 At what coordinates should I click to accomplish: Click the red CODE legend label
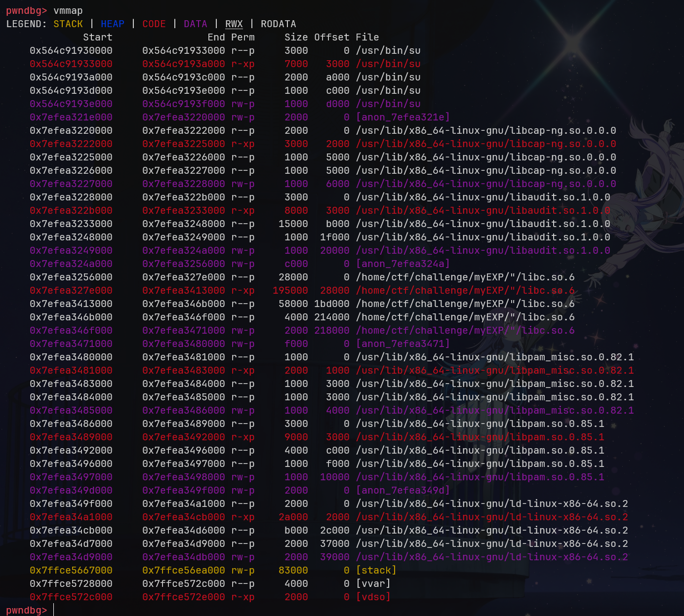point(154,24)
